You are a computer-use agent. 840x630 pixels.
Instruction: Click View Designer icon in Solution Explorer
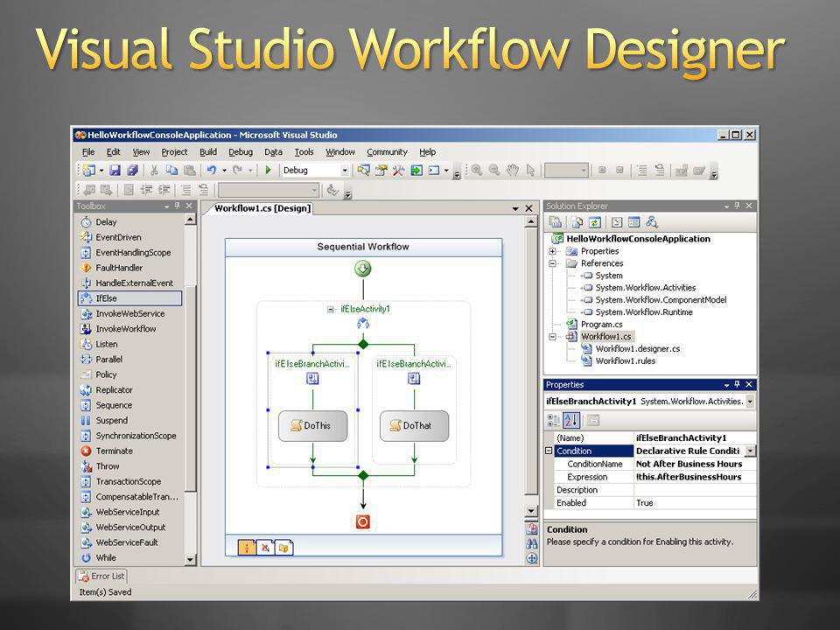coord(633,221)
